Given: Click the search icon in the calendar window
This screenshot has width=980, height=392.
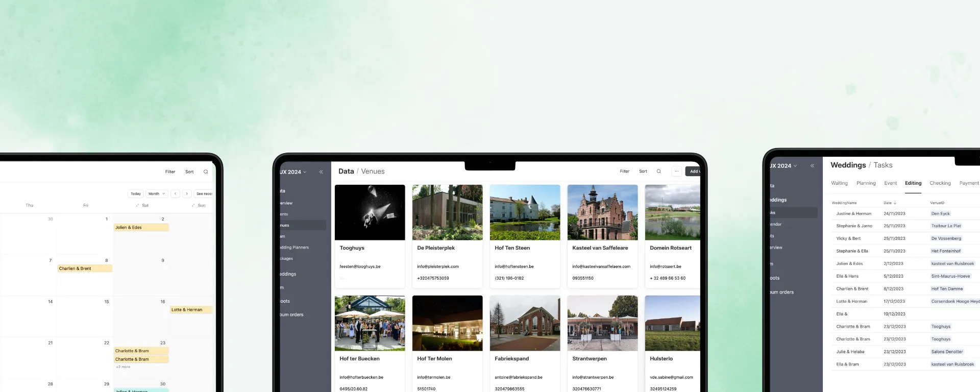Looking at the screenshot, I should click(x=206, y=172).
